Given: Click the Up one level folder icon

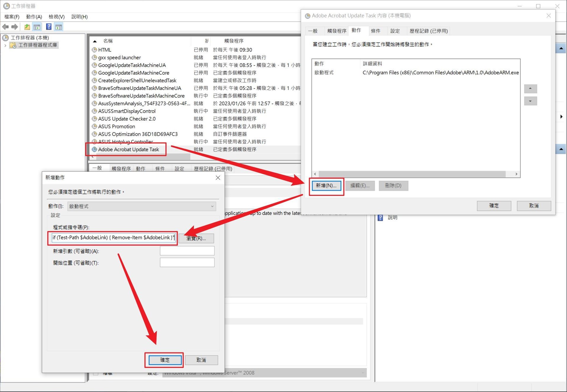Looking at the screenshot, I should [x=27, y=27].
